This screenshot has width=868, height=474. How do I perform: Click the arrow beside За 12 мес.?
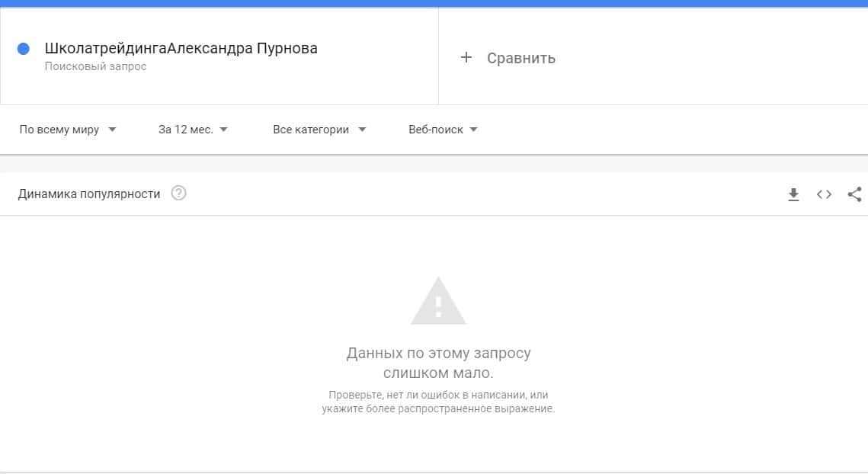223,130
